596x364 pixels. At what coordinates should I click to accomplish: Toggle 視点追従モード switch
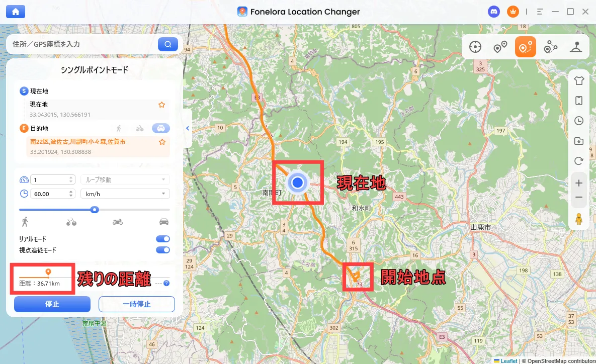tap(162, 250)
